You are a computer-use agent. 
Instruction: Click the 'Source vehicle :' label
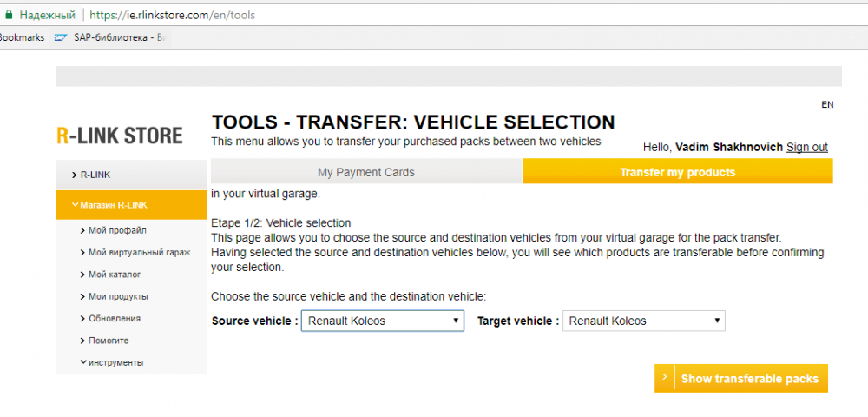point(255,321)
